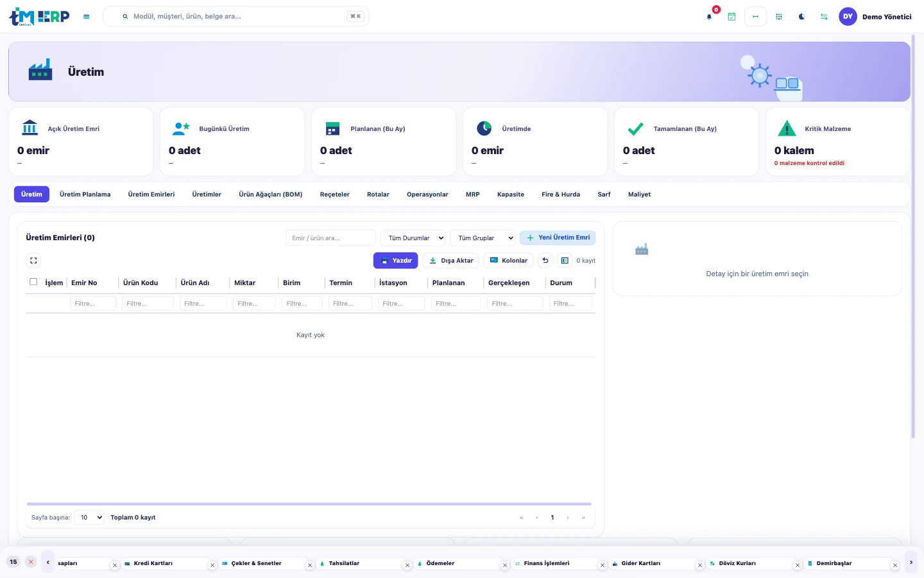Open the Kolonlar columns button
924x578 pixels.
pos(508,261)
